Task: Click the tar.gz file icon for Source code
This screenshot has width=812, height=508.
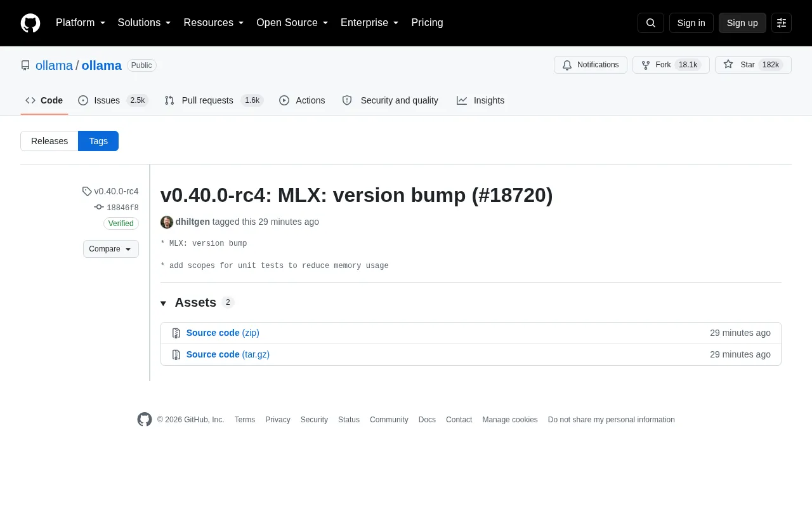Action: click(176, 354)
